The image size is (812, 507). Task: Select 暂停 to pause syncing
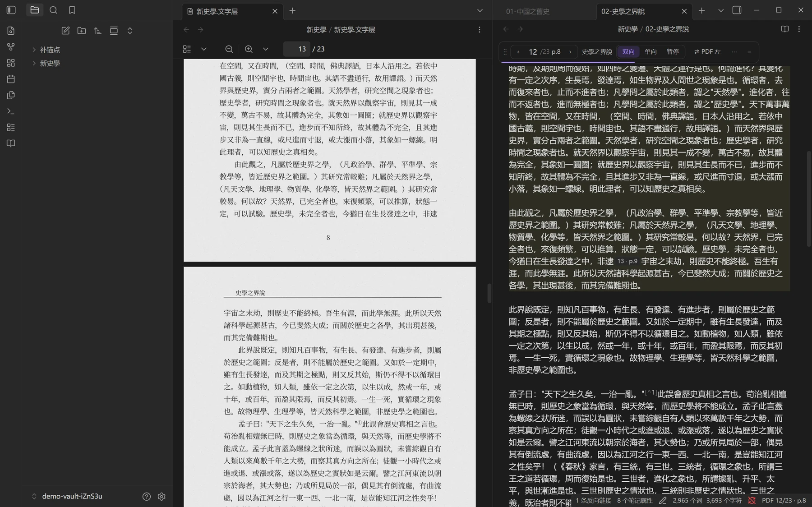click(673, 51)
